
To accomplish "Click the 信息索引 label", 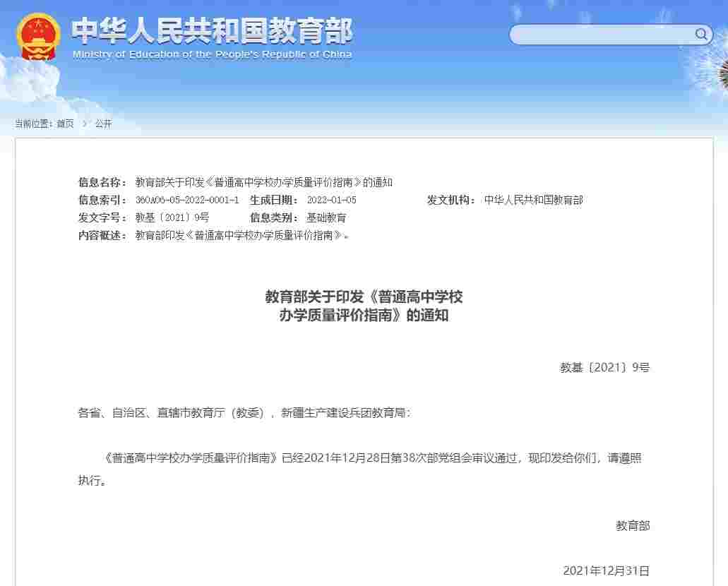I will [102, 200].
